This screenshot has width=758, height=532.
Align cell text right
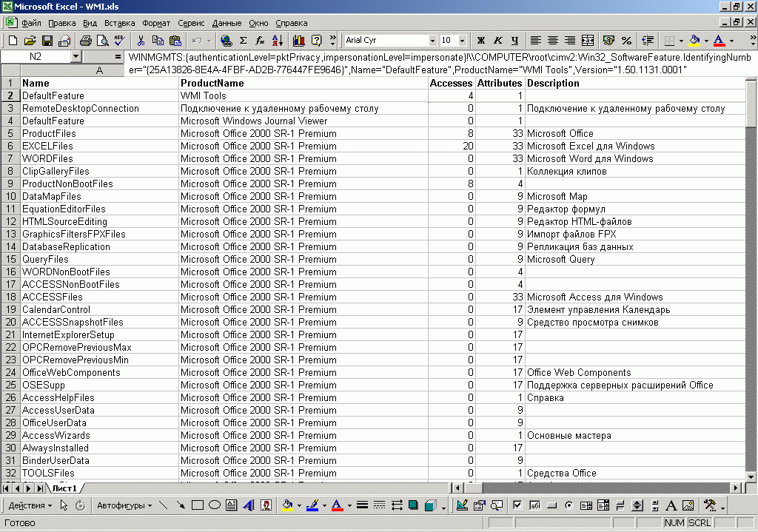pyautogui.click(x=570, y=41)
